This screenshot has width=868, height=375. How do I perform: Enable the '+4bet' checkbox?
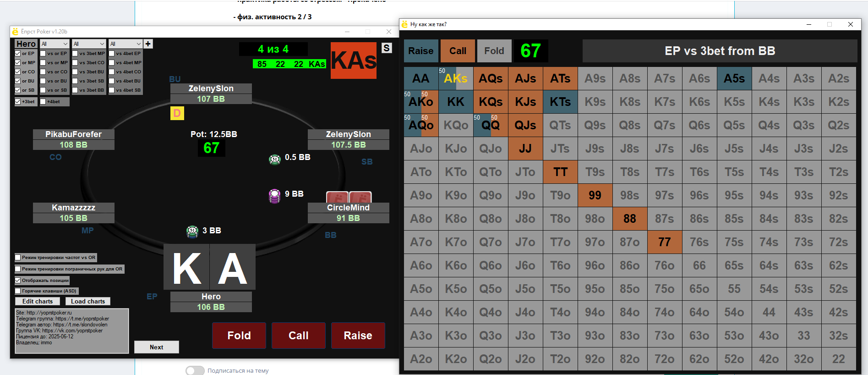(x=43, y=102)
